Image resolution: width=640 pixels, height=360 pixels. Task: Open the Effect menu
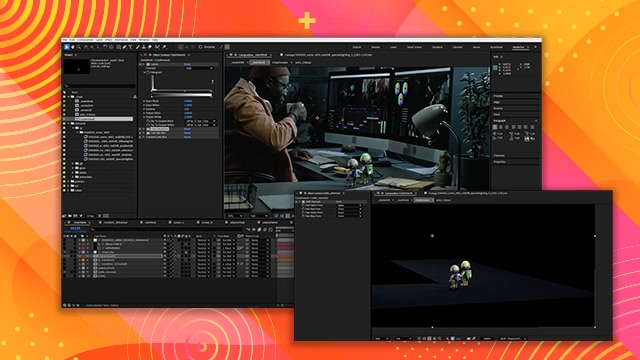tap(109, 40)
